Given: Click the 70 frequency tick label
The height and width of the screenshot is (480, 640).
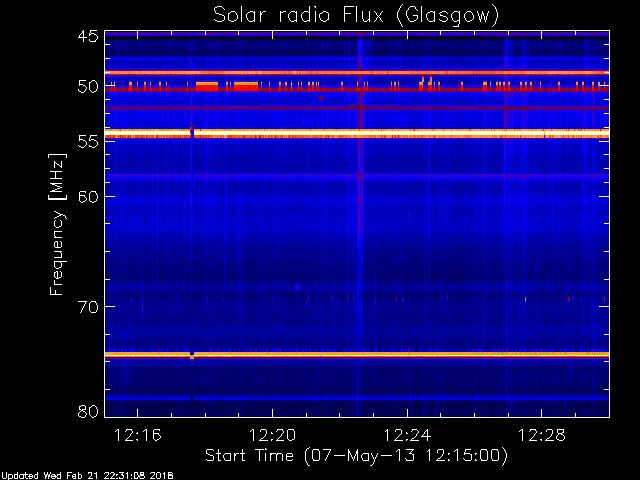Looking at the screenshot, I should (x=88, y=307).
